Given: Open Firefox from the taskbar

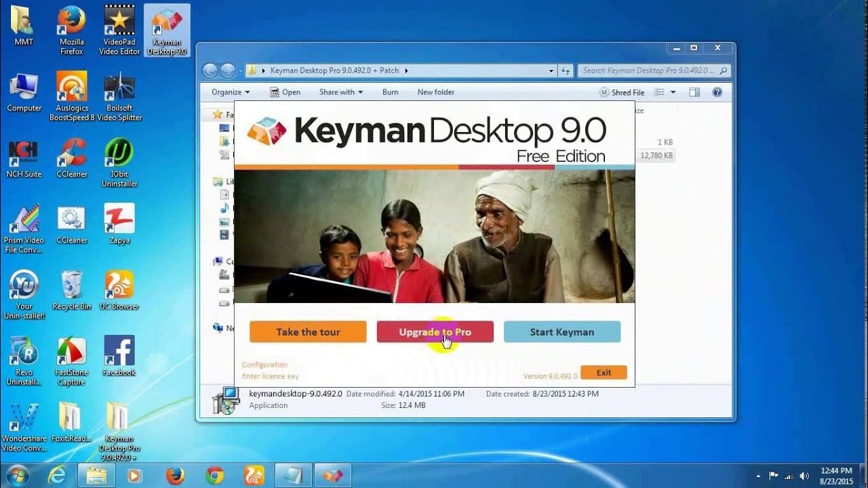Looking at the screenshot, I should coord(175,476).
